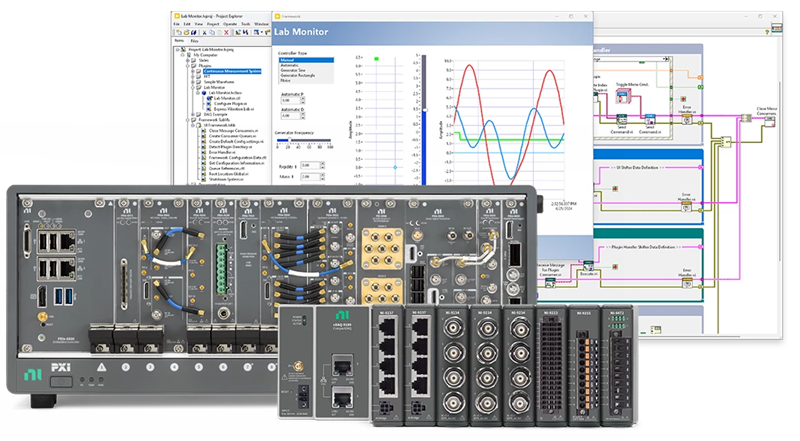Image resolution: width=800 pixels, height=441 pixels.
Task: Increment the Automatic P value stepper
Action: [303, 99]
